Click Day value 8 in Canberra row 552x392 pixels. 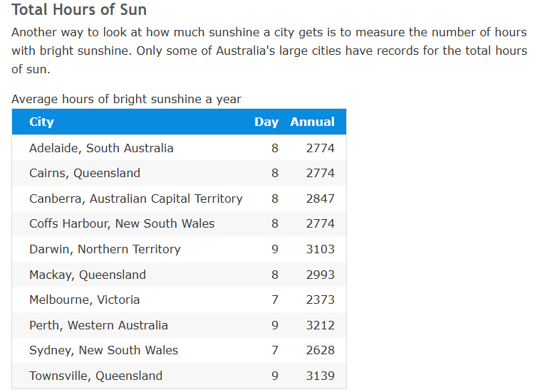click(275, 198)
